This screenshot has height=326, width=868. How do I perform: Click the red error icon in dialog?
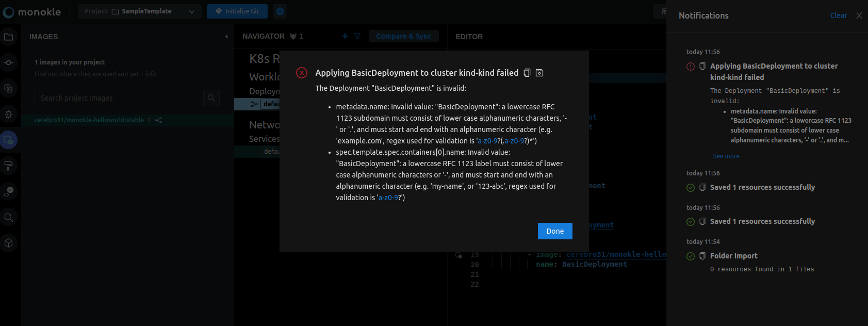point(302,73)
